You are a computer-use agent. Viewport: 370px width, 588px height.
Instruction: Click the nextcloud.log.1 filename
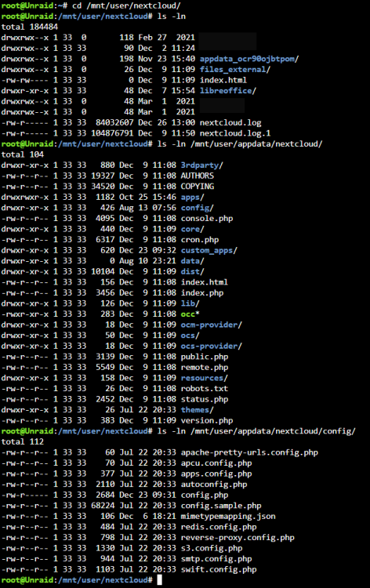[x=235, y=133]
